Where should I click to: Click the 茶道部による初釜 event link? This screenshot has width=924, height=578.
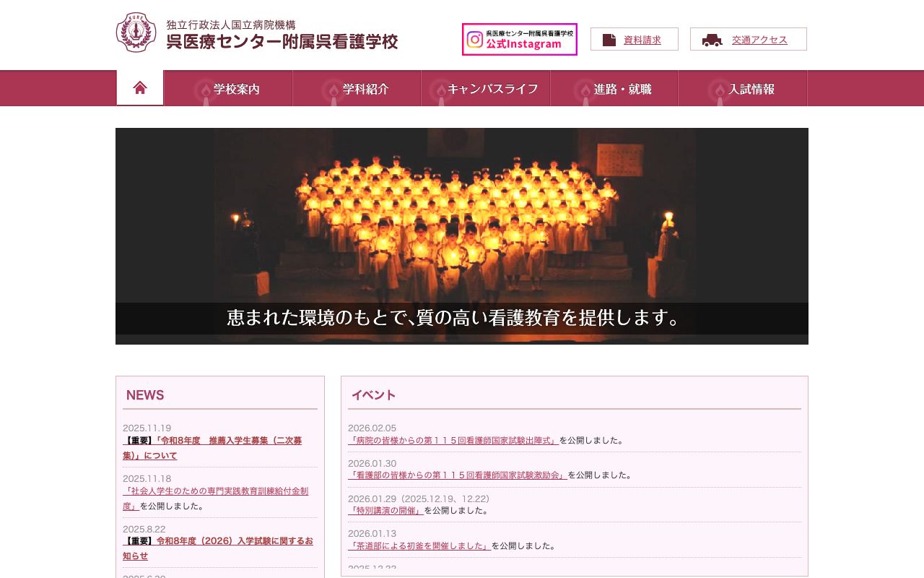pos(419,545)
